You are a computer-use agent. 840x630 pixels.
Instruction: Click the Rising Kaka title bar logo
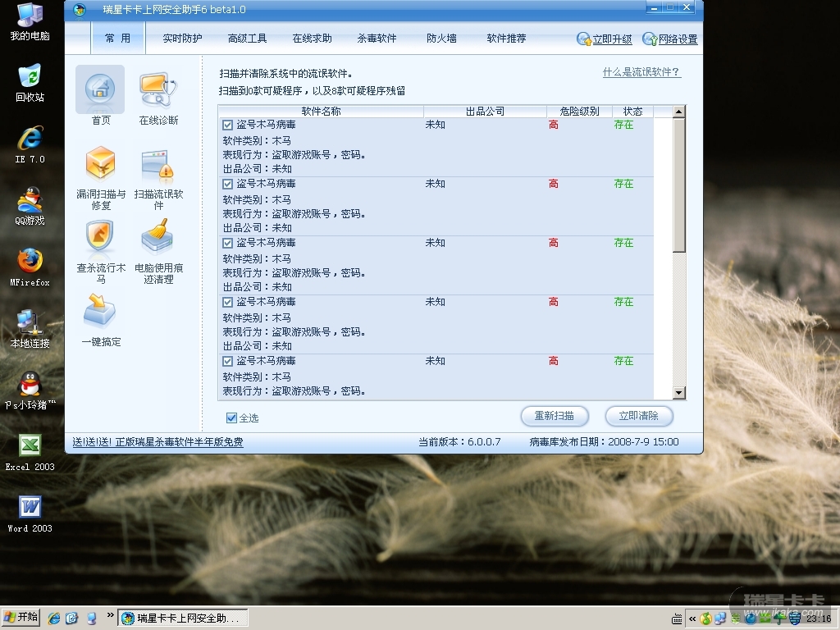[80, 10]
